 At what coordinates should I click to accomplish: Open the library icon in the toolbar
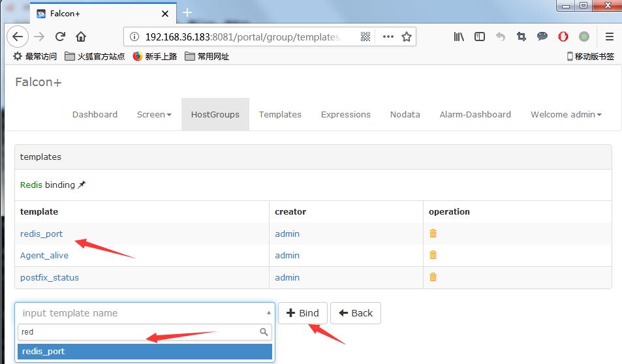[x=459, y=37]
